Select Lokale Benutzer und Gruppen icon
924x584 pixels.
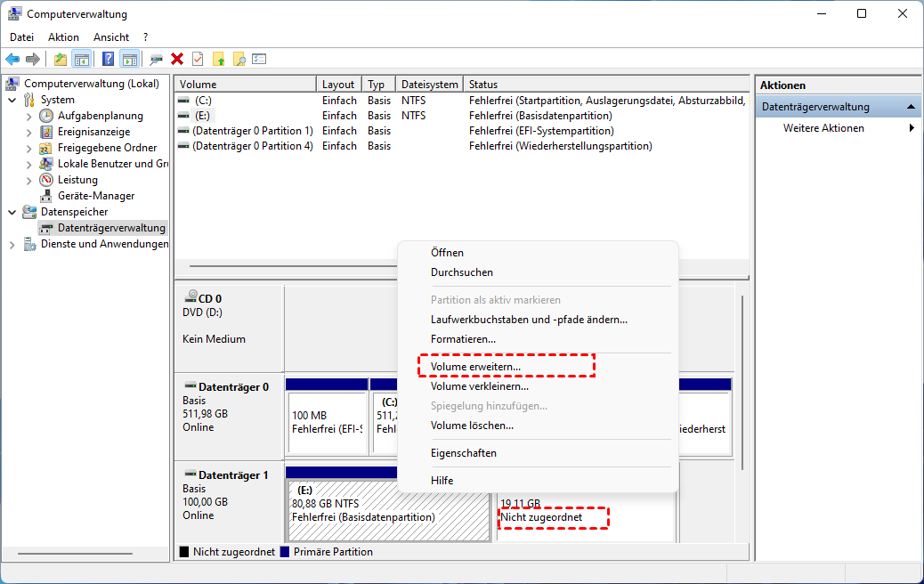[46, 163]
